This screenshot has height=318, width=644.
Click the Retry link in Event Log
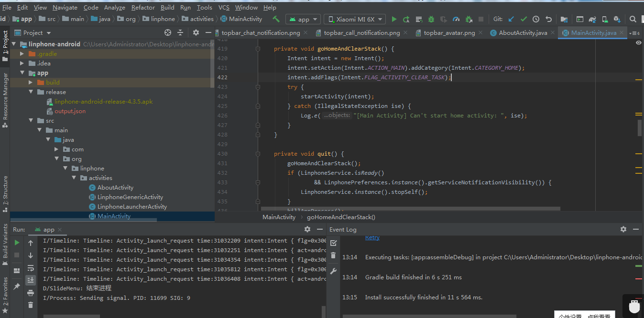click(372, 237)
